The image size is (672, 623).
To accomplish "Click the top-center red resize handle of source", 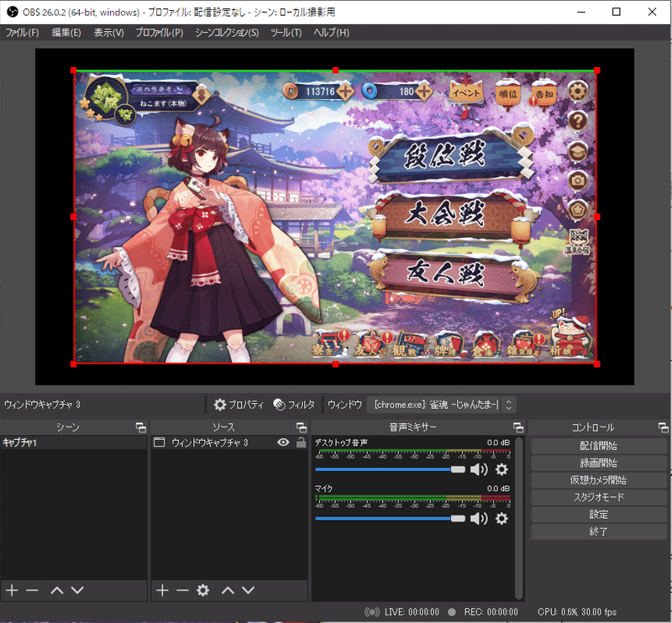I will [x=335, y=71].
